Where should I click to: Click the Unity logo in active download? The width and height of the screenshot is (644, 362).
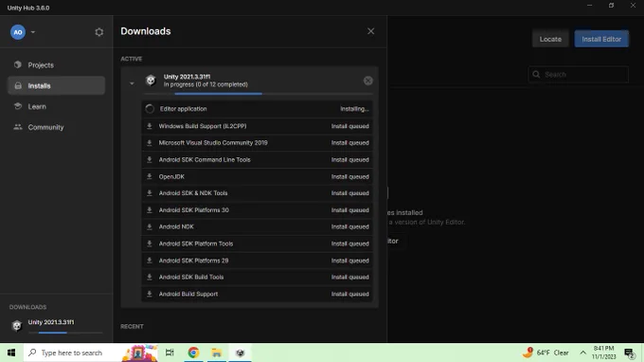tap(151, 81)
